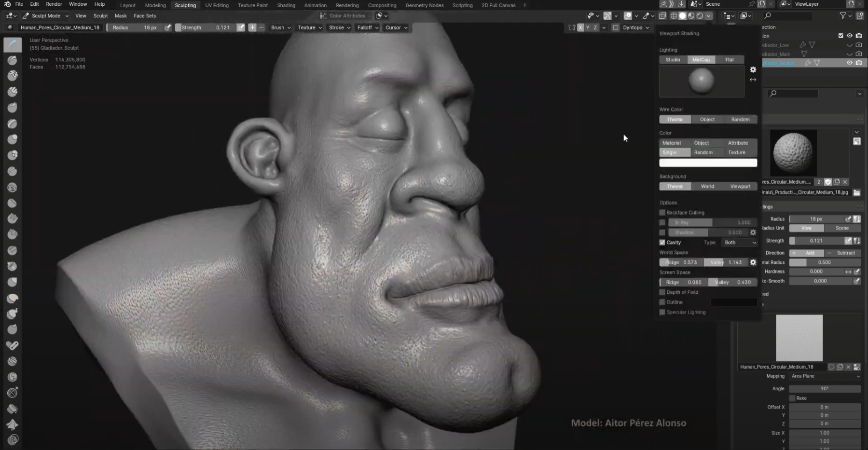The height and width of the screenshot is (450, 868).
Task: Open the Texture dropdown in header
Action: [309, 27]
